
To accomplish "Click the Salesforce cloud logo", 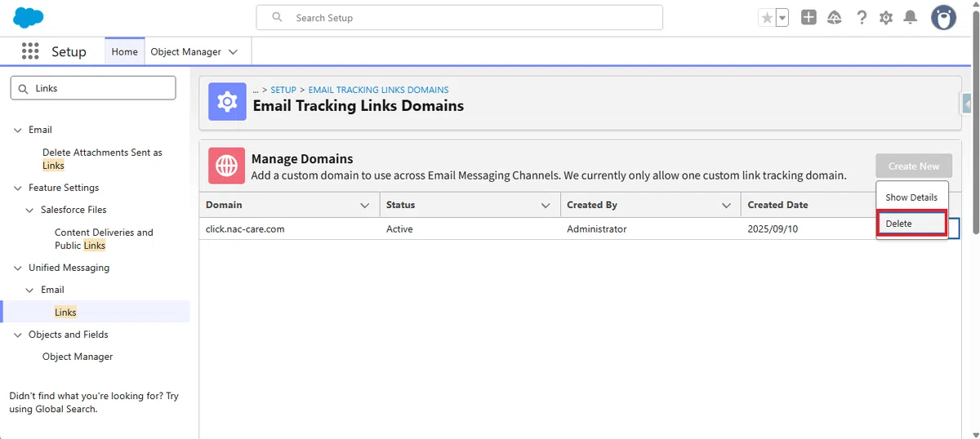I will tap(29, 17).
